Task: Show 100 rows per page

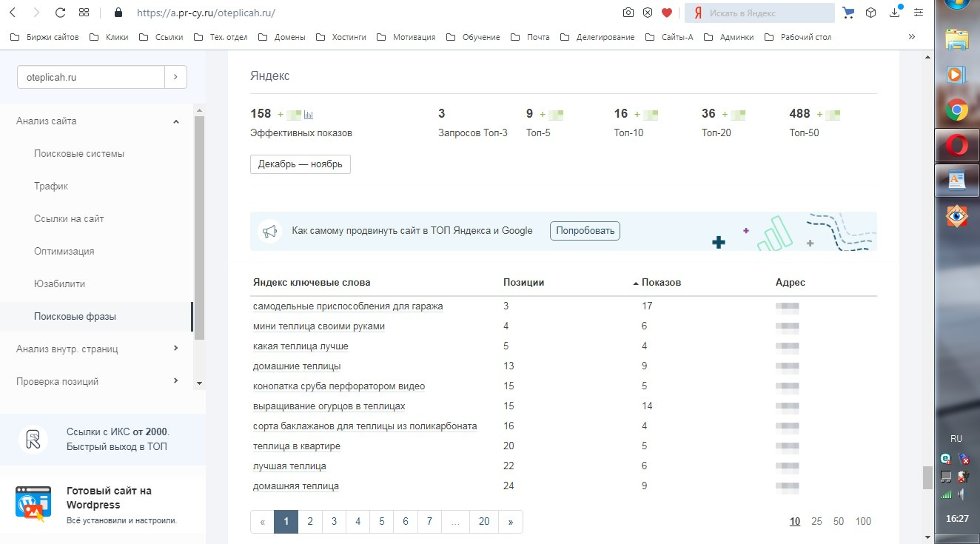Action: 863,522
